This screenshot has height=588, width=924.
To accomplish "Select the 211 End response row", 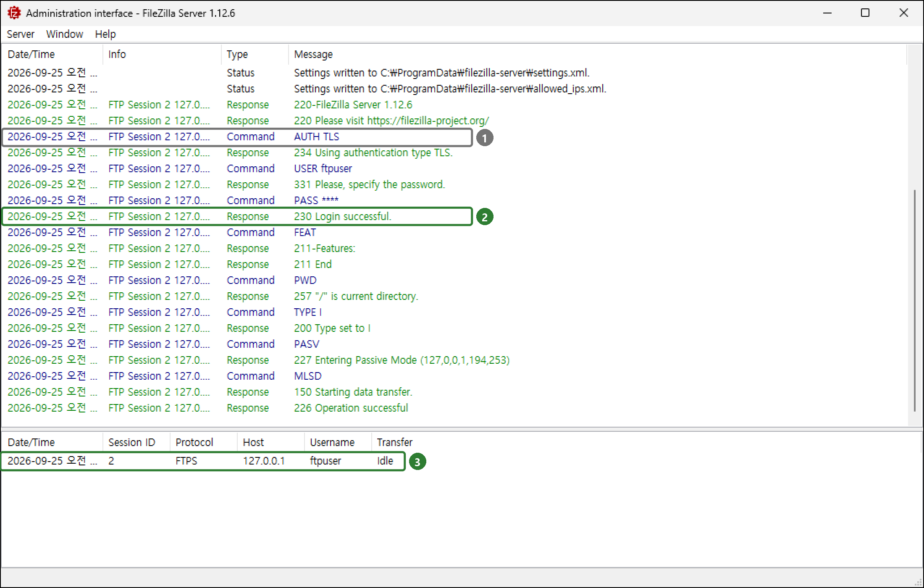I will tap(454, 264).
